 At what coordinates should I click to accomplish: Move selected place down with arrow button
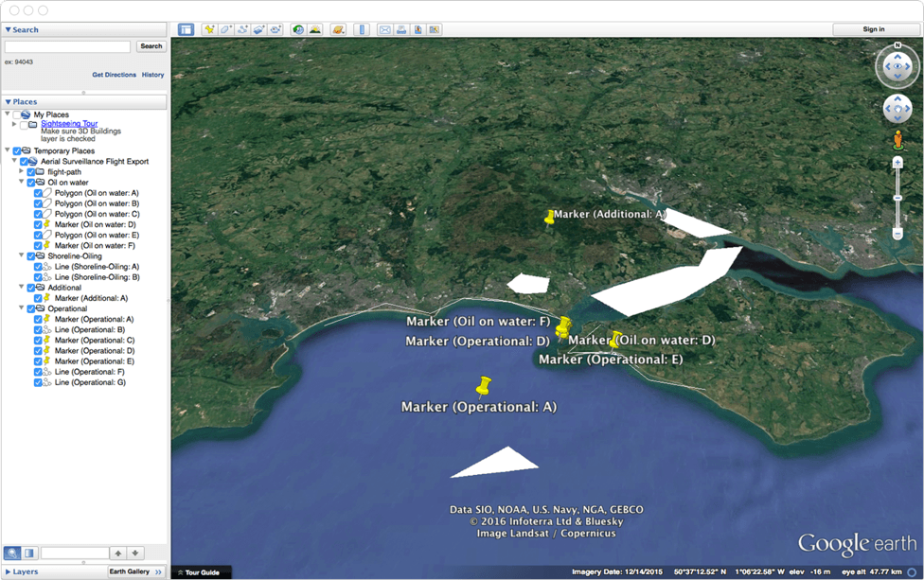135,553
